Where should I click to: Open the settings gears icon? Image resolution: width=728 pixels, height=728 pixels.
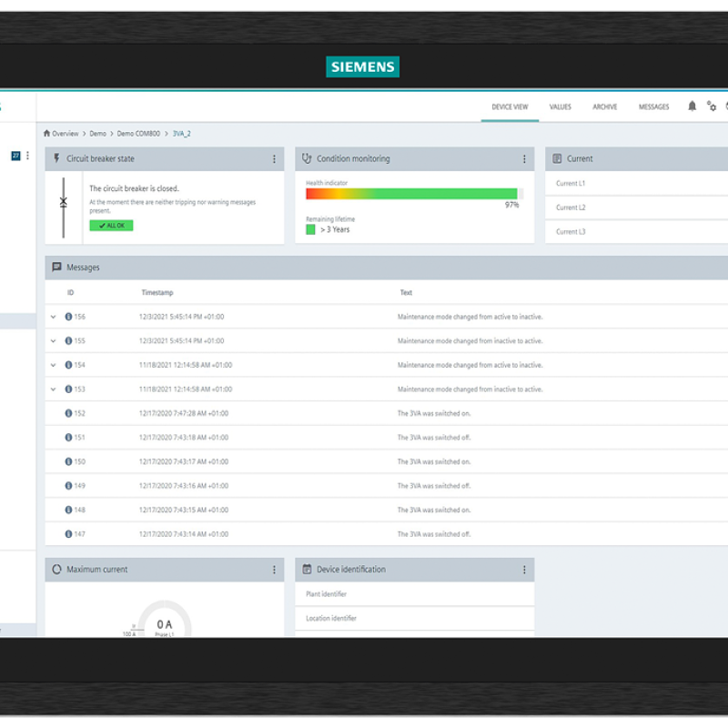point(712,106)
